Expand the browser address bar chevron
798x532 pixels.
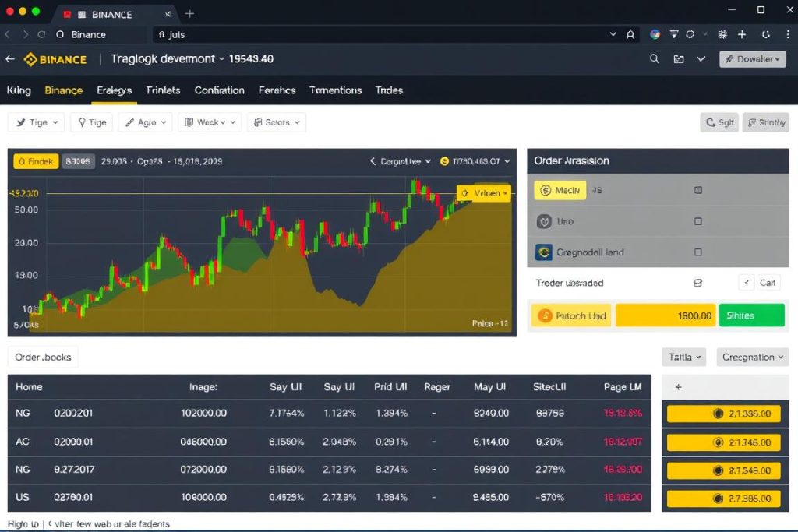point(613,34)
